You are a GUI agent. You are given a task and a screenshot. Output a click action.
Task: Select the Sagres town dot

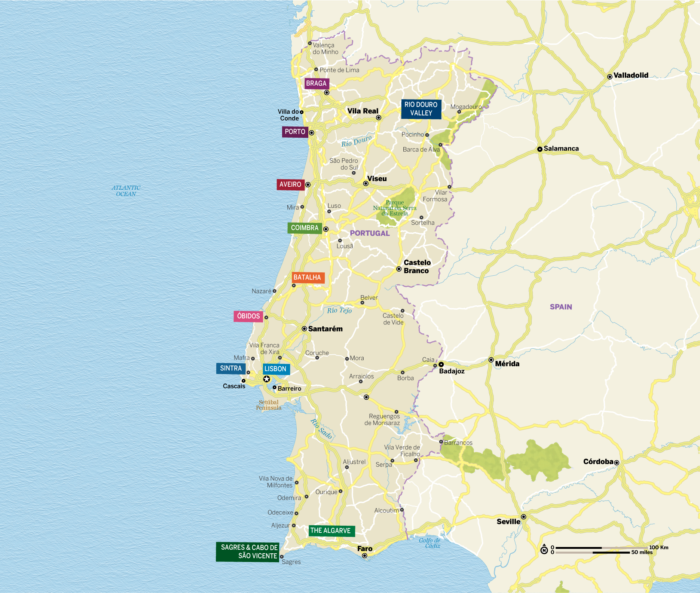[x=282, y=557]
